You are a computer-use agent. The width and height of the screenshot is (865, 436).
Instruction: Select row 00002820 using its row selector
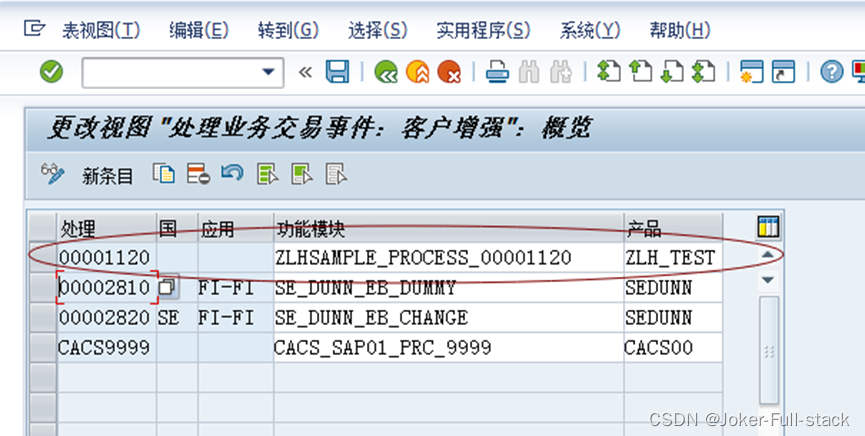point(42,317)
